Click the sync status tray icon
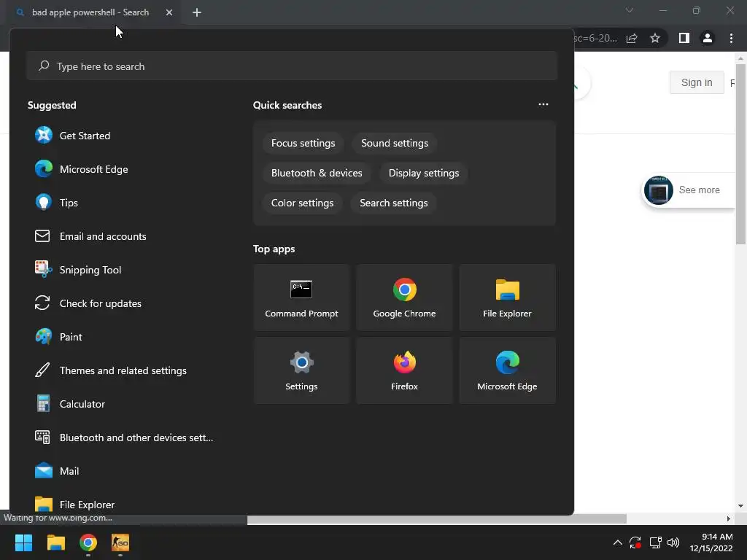 [x=635, y=542]
